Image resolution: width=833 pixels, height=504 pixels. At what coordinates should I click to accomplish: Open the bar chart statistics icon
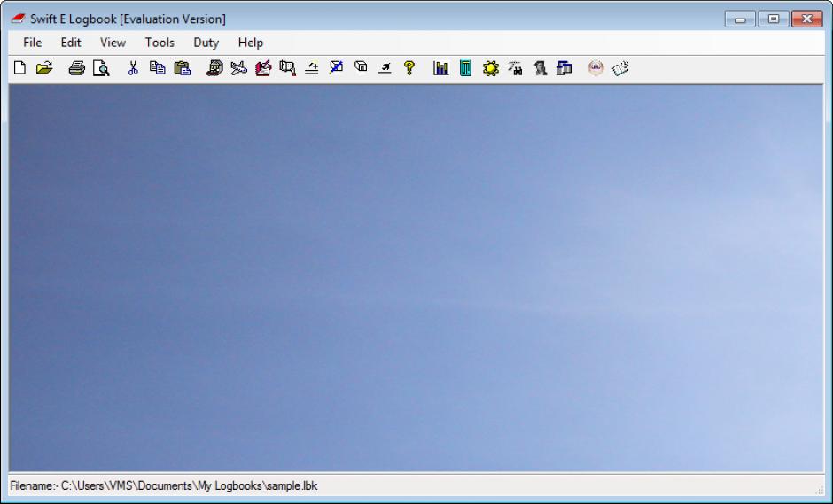pos(441,68)
